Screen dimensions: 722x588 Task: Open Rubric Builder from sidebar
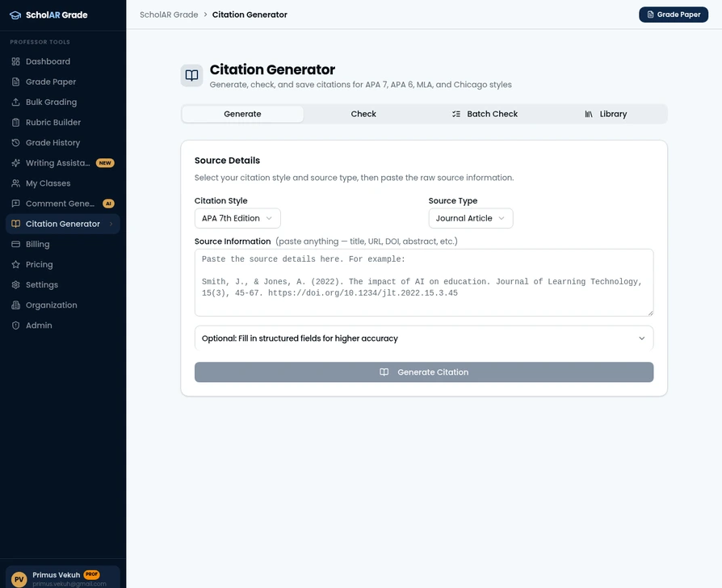tap(63, 122)
